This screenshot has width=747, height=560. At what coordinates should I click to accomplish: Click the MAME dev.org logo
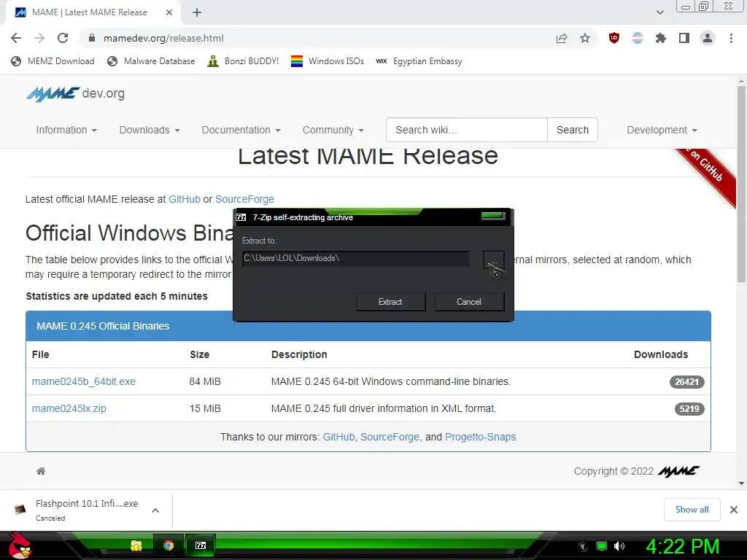point(75,94)
